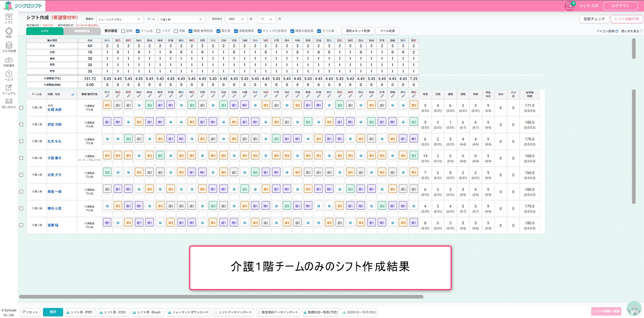
Task: Open the チーム dropdown showing 介護1階
Action: (182, 19)
